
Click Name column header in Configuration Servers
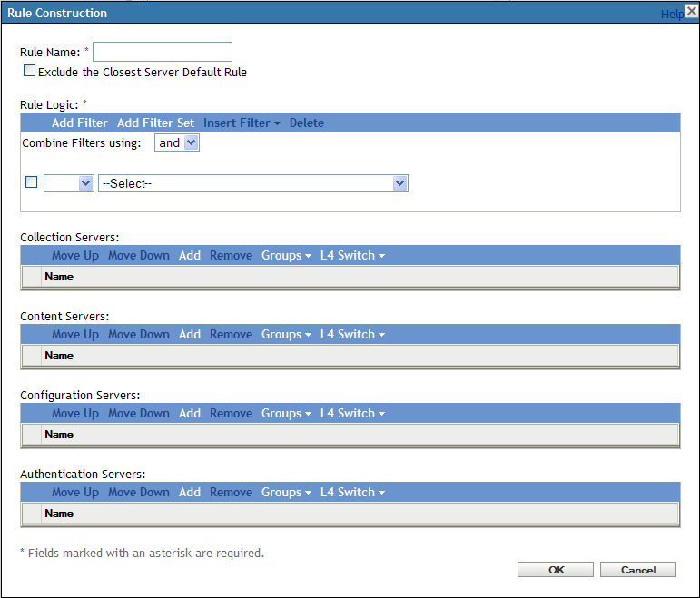click(59, 435)
